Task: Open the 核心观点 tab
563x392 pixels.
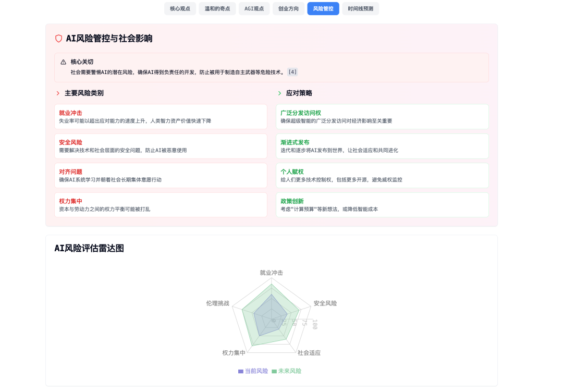Action: [180, 8]
